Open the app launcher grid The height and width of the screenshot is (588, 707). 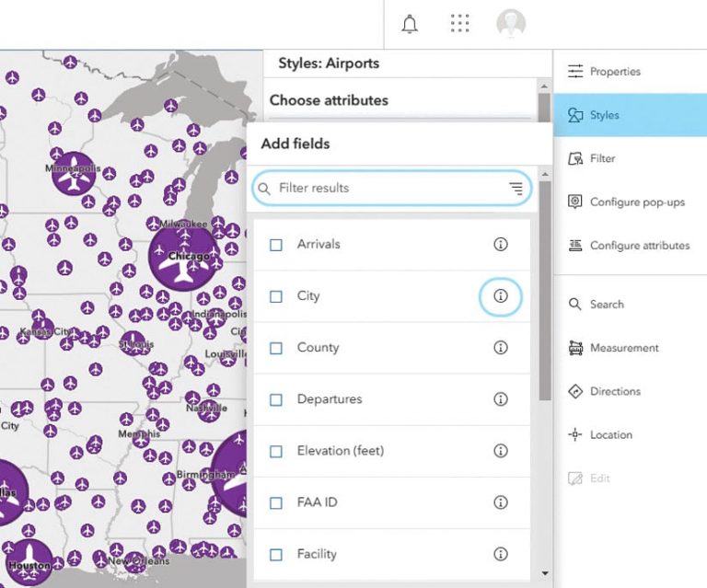460,23
